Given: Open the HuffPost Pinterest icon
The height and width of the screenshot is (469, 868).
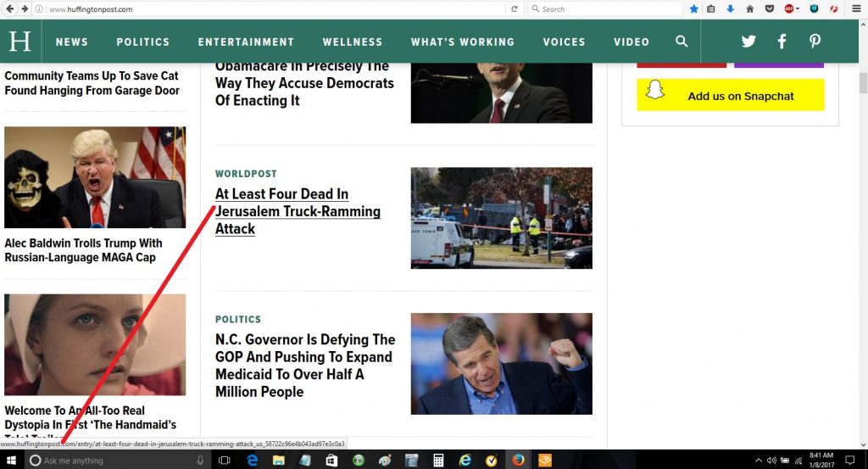Looking at the screenshot, I should click(815, 42).
